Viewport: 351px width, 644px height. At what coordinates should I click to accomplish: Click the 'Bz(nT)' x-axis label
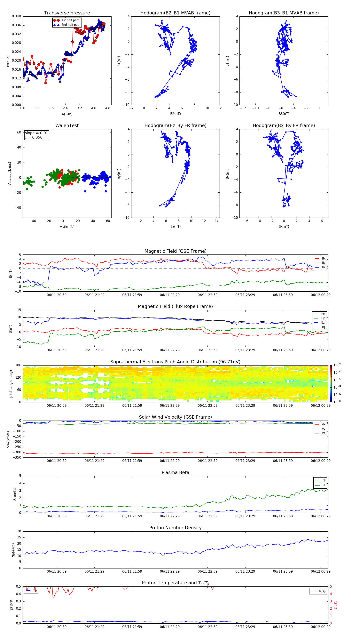tap(175, 227)
